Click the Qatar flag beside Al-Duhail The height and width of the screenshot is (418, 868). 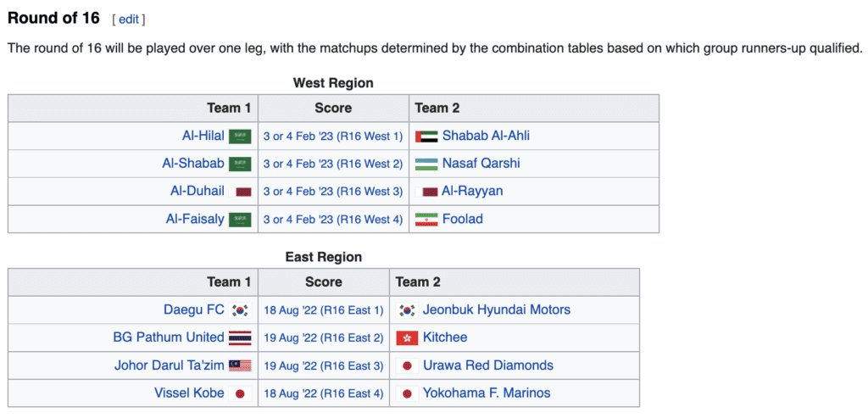[x=240, y=192]
